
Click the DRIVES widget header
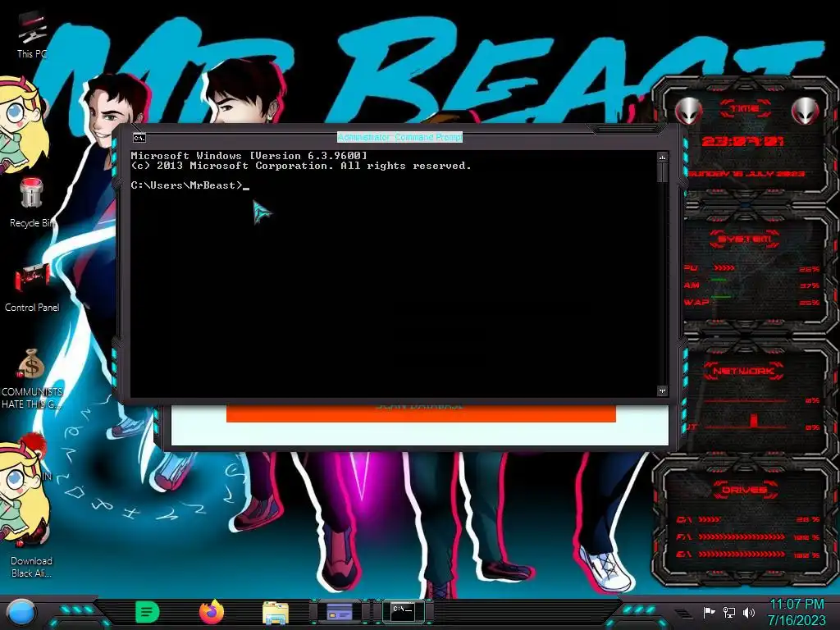(x=745, y=490)
